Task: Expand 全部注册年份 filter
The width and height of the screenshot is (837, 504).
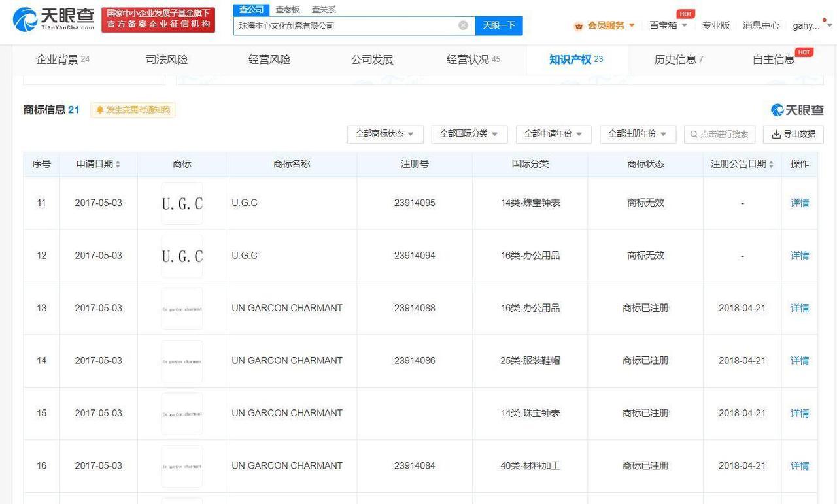Action: [x=638, y=134]
